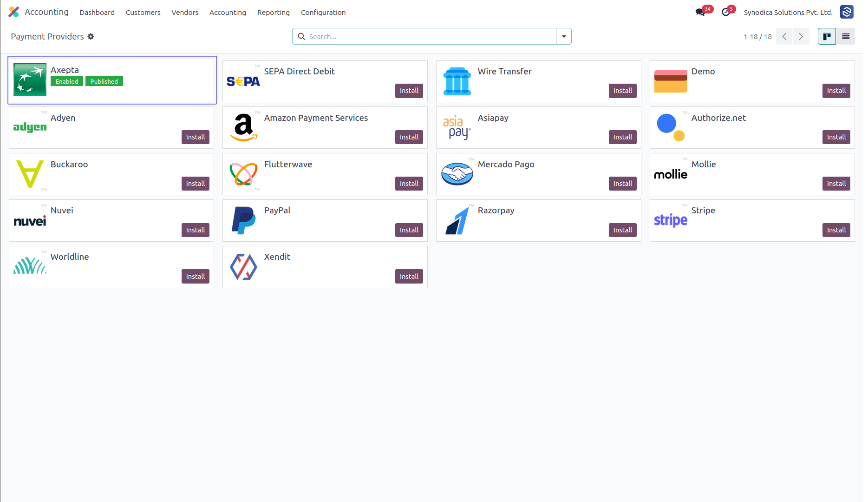868x502 pixels.
Task: Click the Axepta Published badge
Action: click(x=104, y=81)
